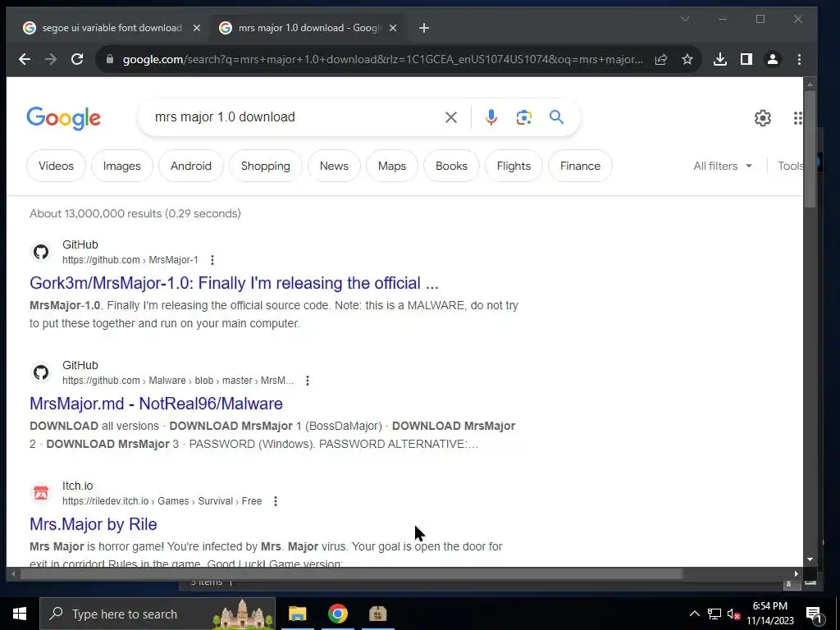Click the GitHub favicon of Gork3m result
The height and width of the screenshot is (630, 840).
pos(41,252)
